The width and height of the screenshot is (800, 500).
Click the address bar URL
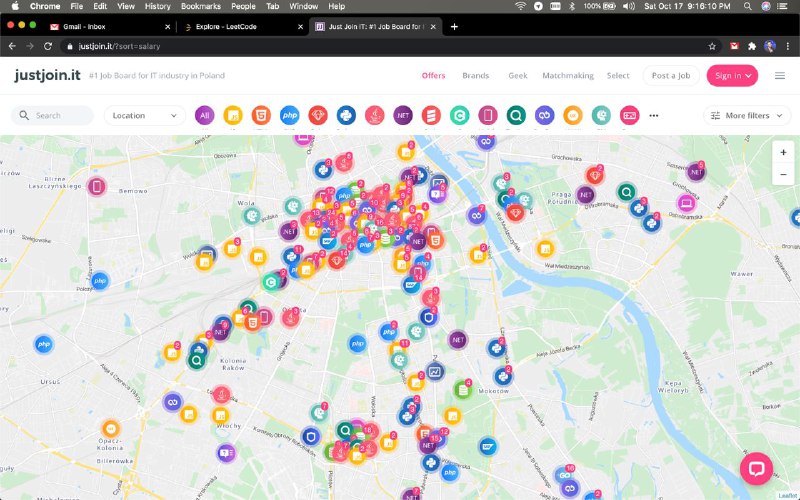point(119,46)
